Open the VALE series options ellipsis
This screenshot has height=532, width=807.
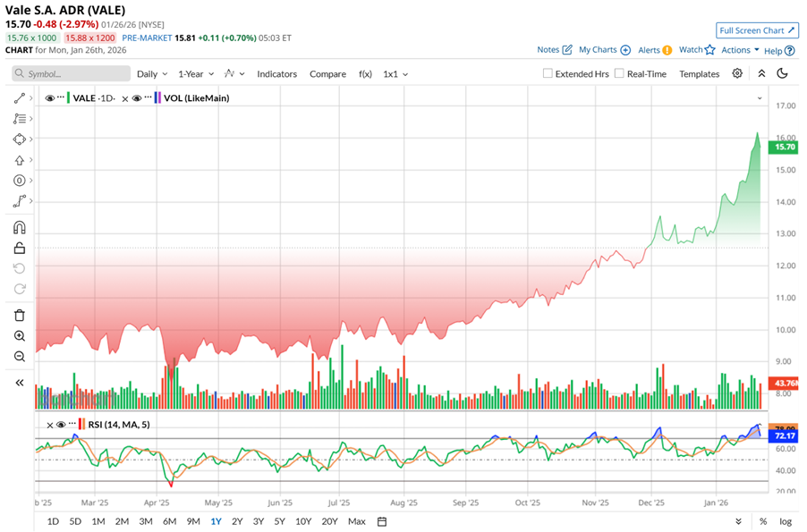click(61, 97)
